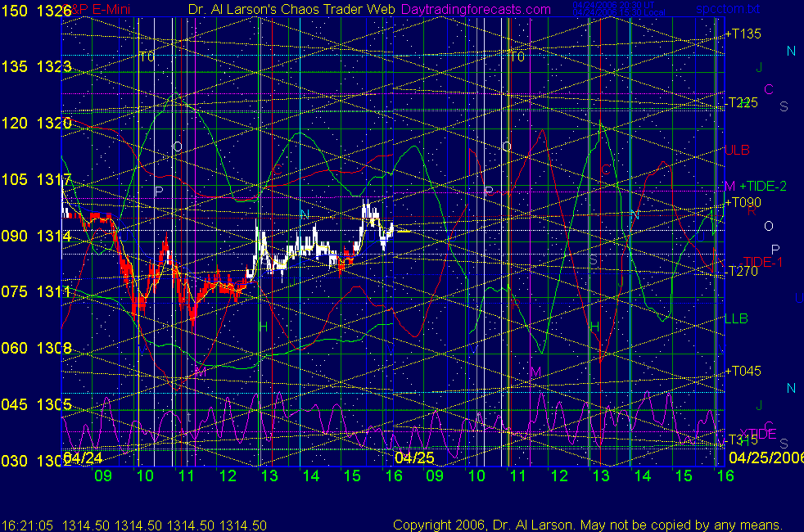Screen dimensions: 804x532
Task: Click the green +TIDE-2 label
Action: (763, 186)
